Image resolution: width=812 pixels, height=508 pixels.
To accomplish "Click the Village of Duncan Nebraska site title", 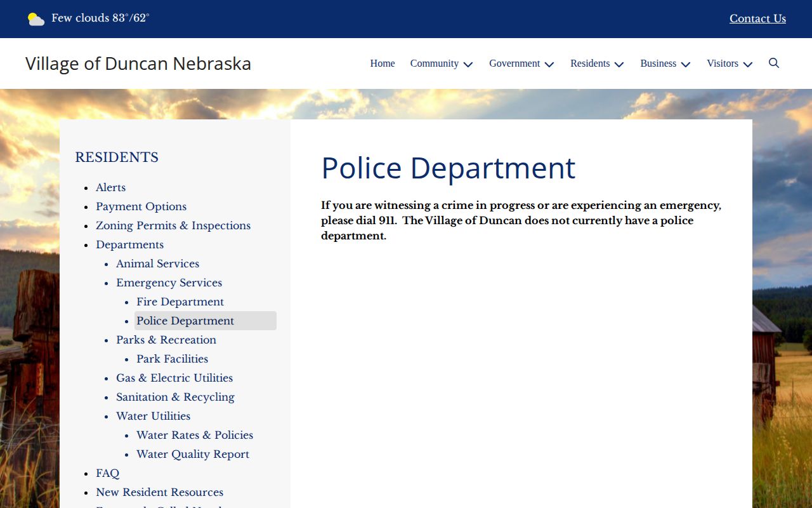I will pyautogui.click(x=138, y=63).
